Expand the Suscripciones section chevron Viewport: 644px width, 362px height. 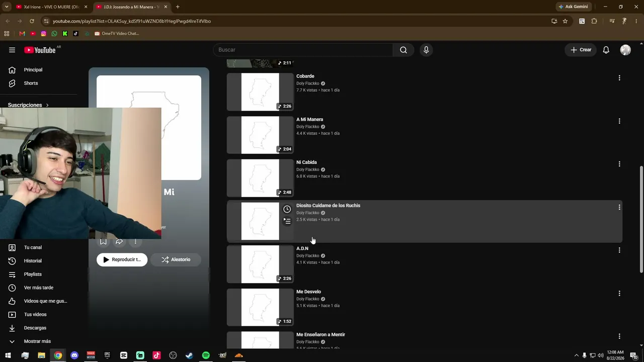point(47,105)
